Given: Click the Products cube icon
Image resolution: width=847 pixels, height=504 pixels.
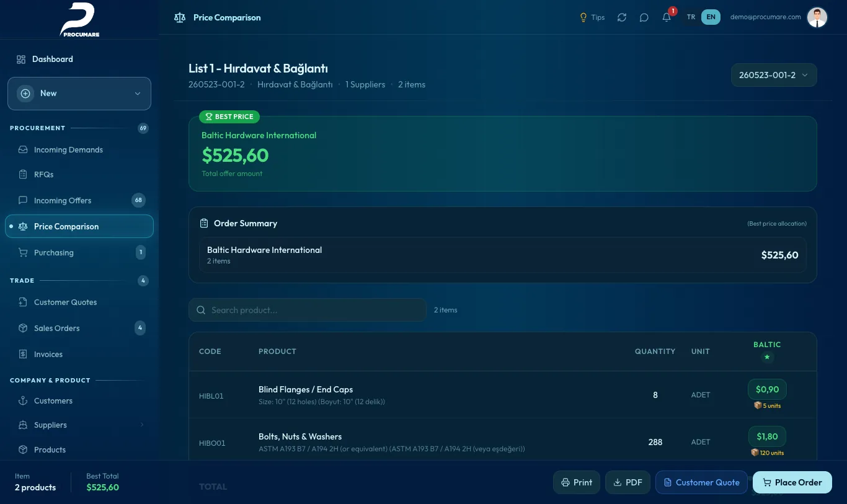Looking at the screenshot, I should pyautogui.click(x=23, y=450).
